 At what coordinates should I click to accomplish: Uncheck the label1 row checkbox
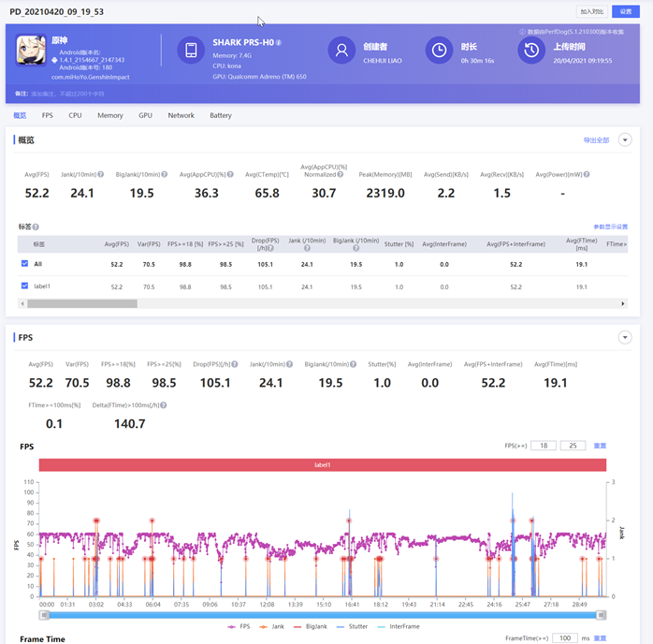[x=24, y=286]
